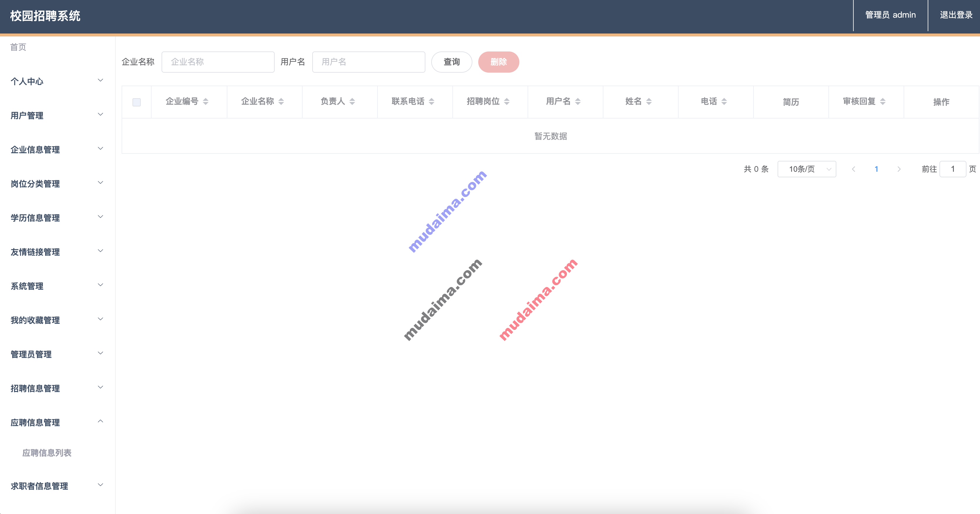Click 退出登录 to log out
The height and width of the screenshot is (514, 980).
pyautogui.click(x=956, y=15)
